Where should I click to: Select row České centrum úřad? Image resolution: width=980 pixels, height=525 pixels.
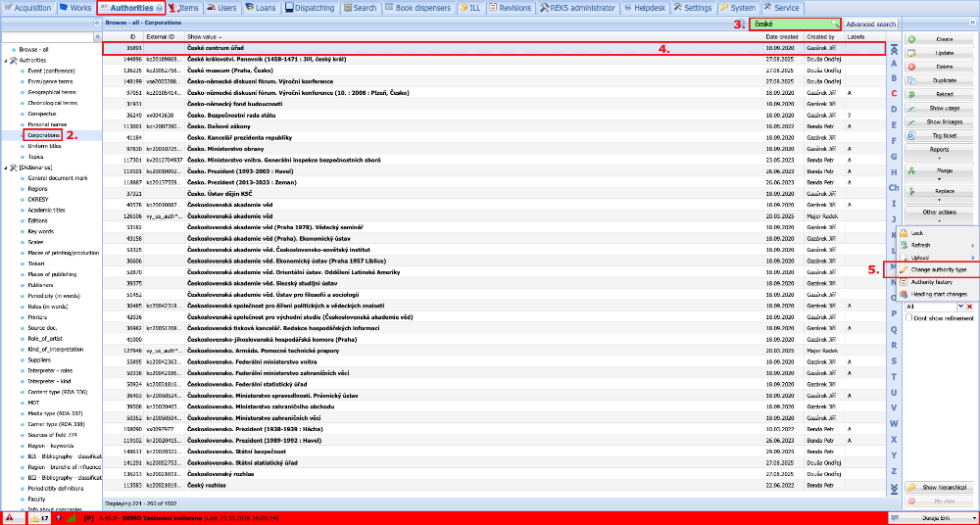(494, 47)
